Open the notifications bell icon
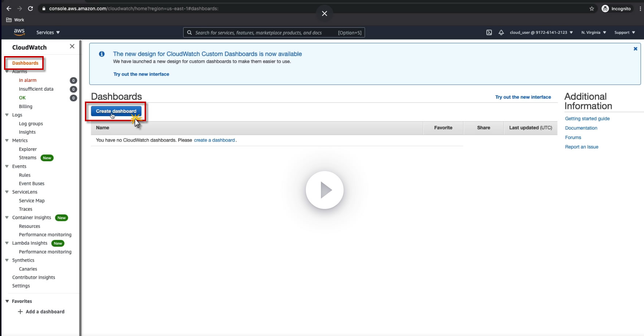Viewport: 644px width, 336px height. 501,32
